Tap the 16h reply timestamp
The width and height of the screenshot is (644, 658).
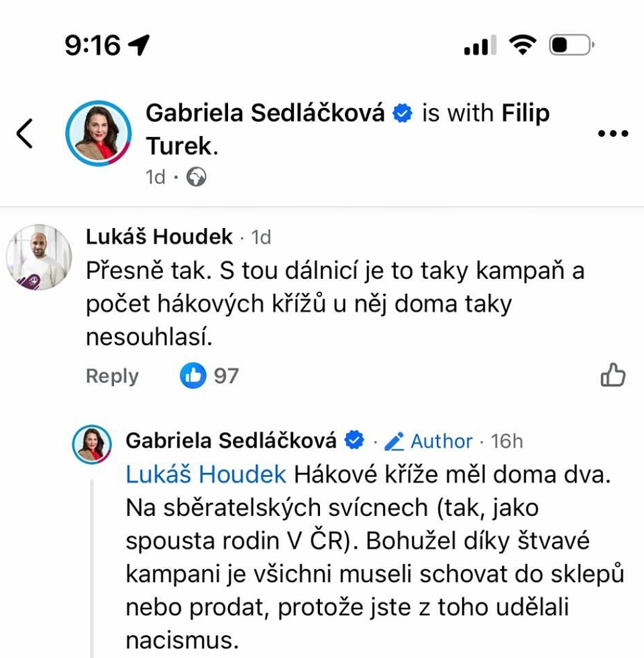coord(506,441)
